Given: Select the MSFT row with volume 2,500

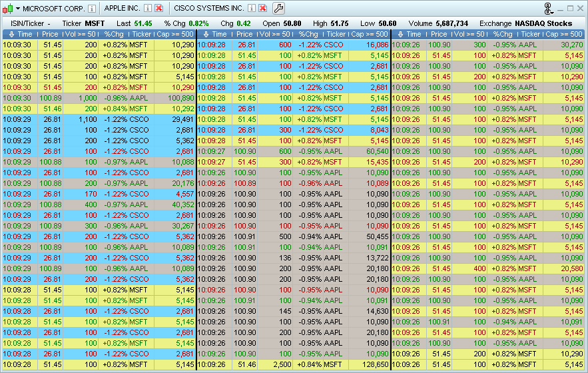Looking at the screenshot, I should (x=293, y=364).
